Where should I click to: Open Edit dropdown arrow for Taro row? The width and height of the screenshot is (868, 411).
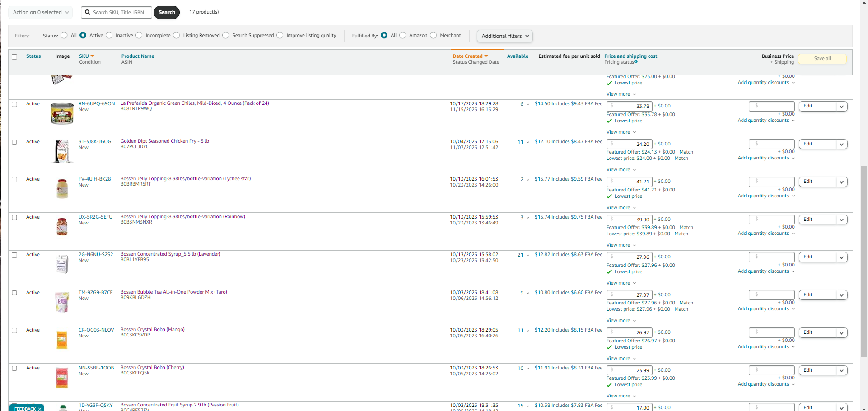pyautogui.click(x=842, y=295)
